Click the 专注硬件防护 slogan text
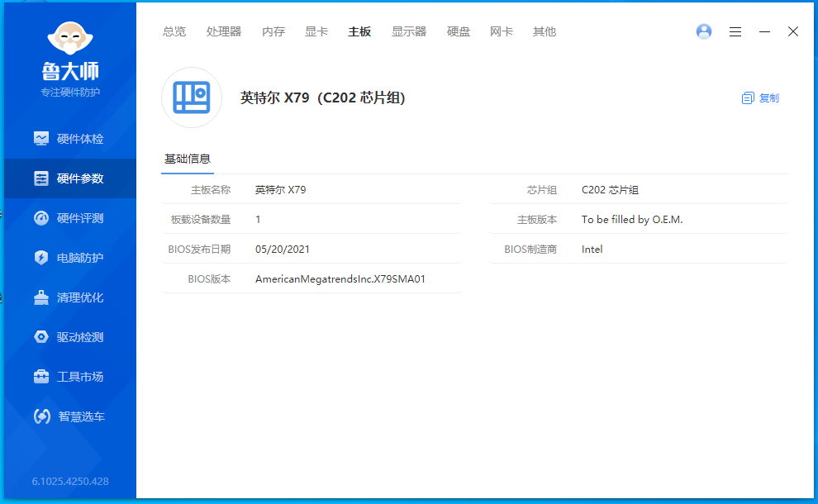 point(70,93)
